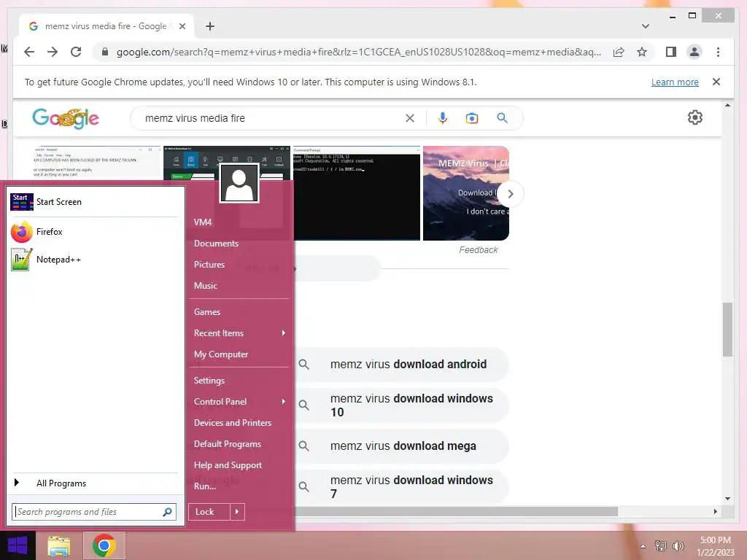Click the Chrome profile avatar icon

coord(694,52)
